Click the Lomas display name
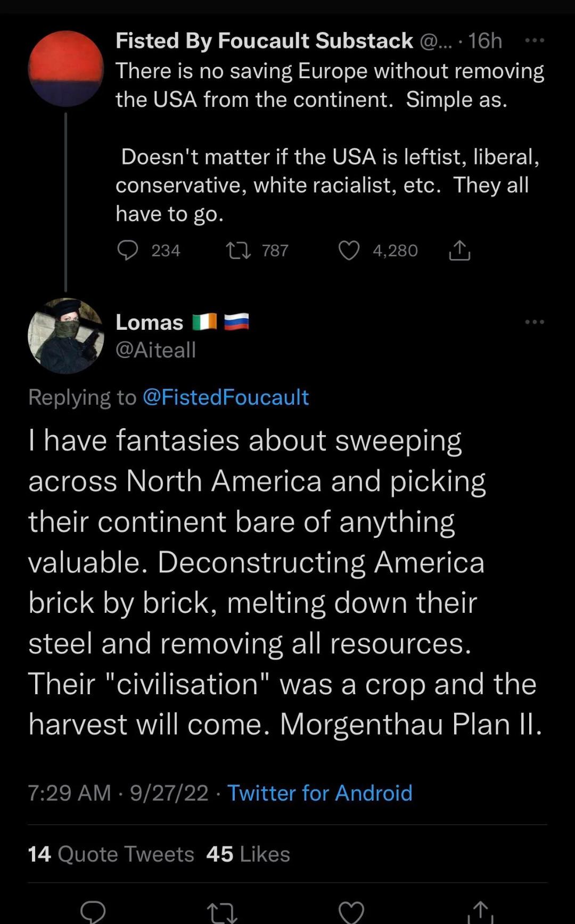The width and height of the screenshot is (575, 924). [x=150, y=322]
